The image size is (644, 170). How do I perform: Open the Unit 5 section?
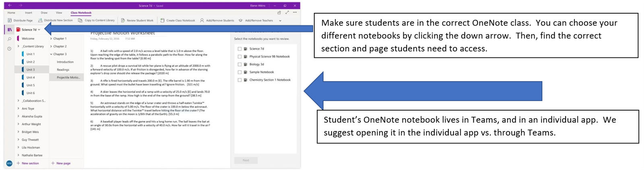pyautogui.click(x=30, y=85)
